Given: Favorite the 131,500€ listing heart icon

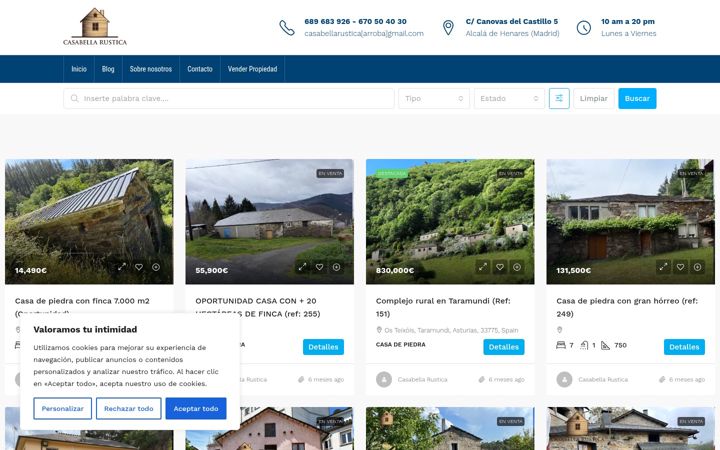Looking at the screenshot, I should pyautogui.click(x=680, y=267).
